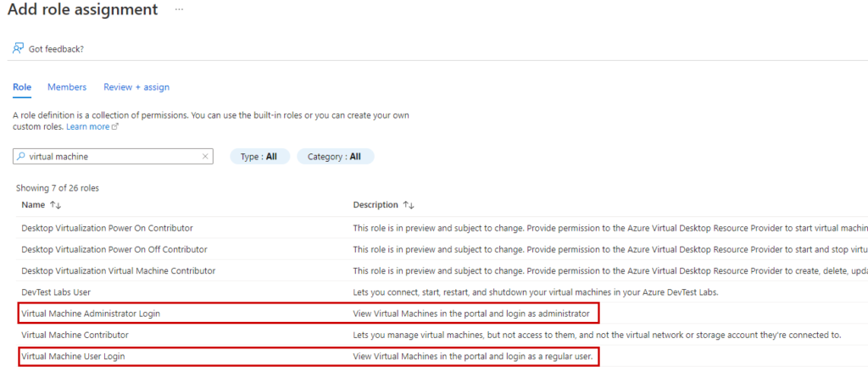The height and width of the screenshot is (372, 868).
Task: Click the feedback icon beside Got feedback
Action: (x=18, y=48)
